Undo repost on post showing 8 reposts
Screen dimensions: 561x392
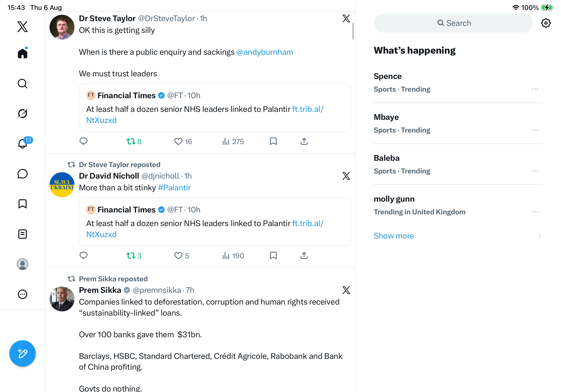[x=134, y=141]
